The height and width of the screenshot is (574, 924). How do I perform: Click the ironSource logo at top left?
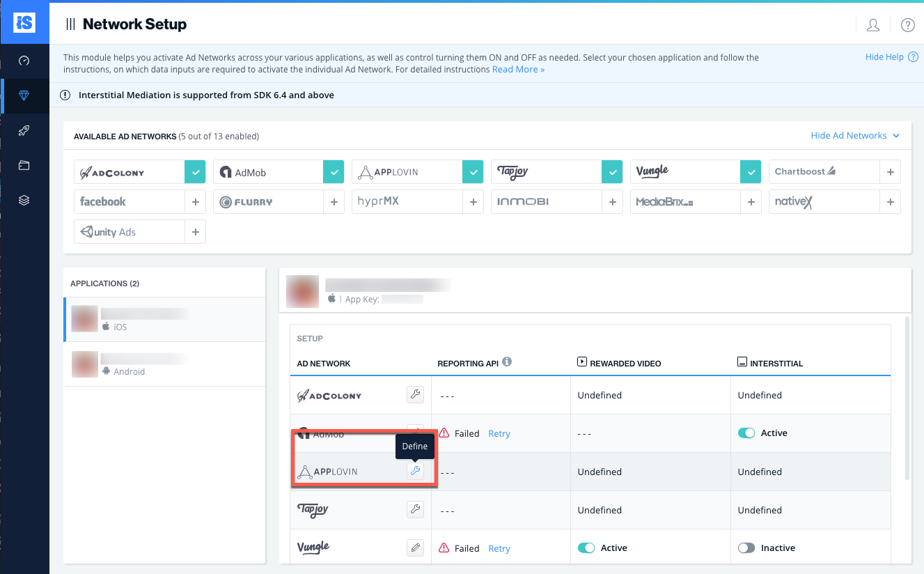[x=25, y=22]
